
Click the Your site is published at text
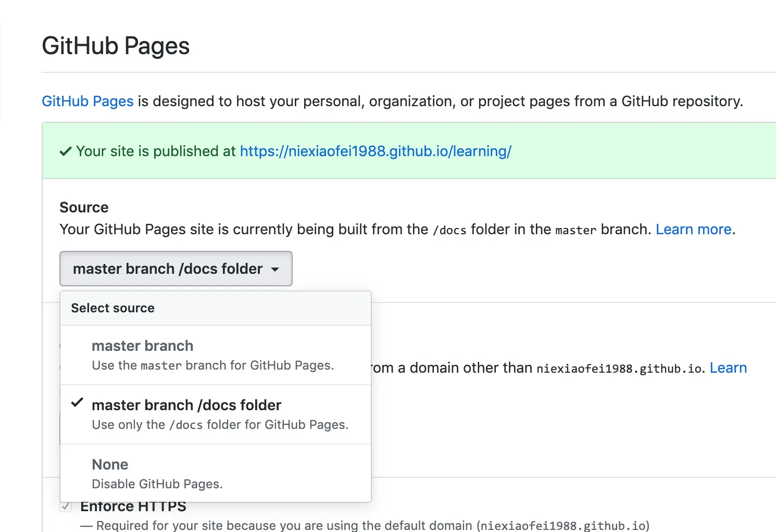coord(156,151)
